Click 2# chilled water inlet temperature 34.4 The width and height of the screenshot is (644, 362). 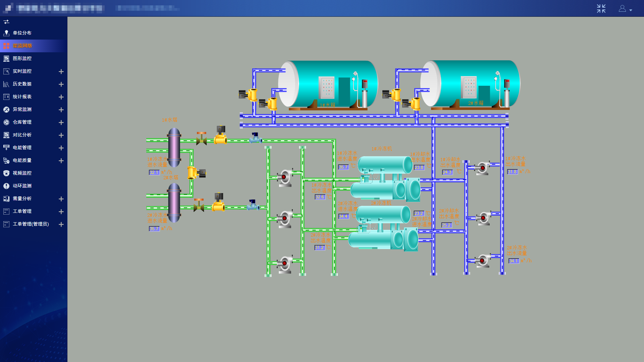[343, 217]
